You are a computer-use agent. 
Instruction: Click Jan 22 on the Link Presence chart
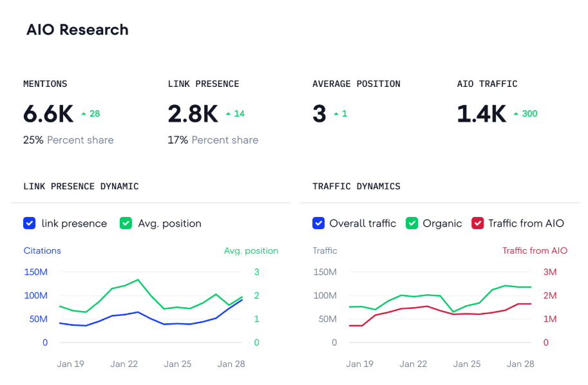pos(124,364)
